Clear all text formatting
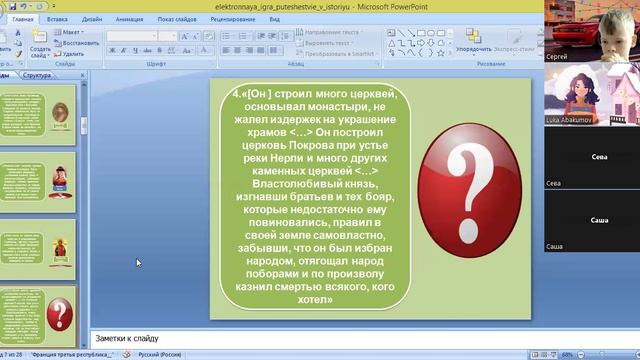 click(209, 36)
